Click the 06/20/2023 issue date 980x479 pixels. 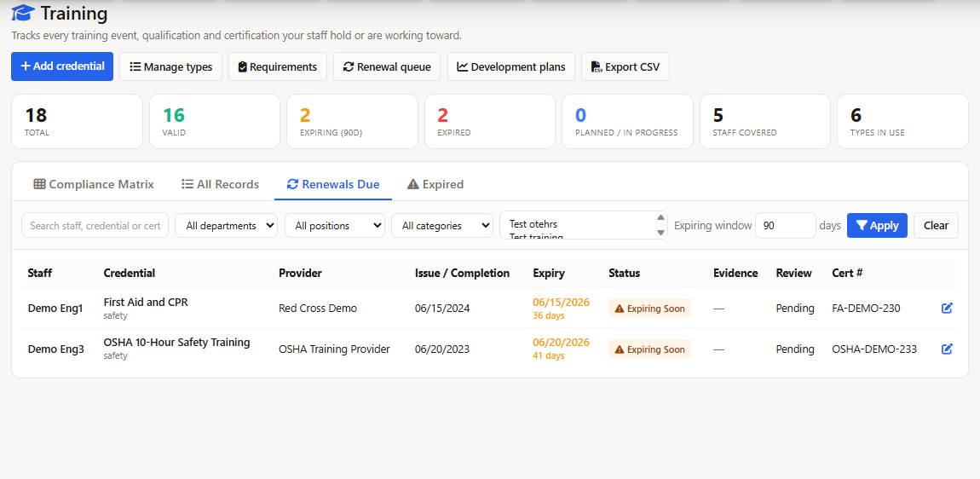pos(442,349)
